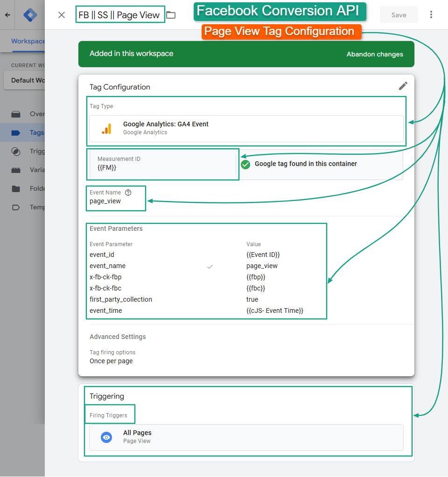Switch to the Workspace tab
448x477 pixels.
(x=28, y=41)
